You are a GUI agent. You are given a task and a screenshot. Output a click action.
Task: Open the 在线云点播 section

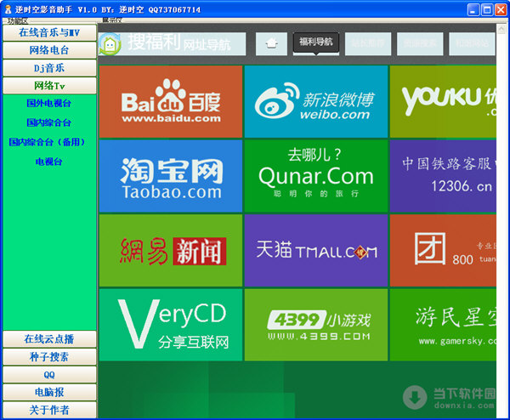click(49, 339)
